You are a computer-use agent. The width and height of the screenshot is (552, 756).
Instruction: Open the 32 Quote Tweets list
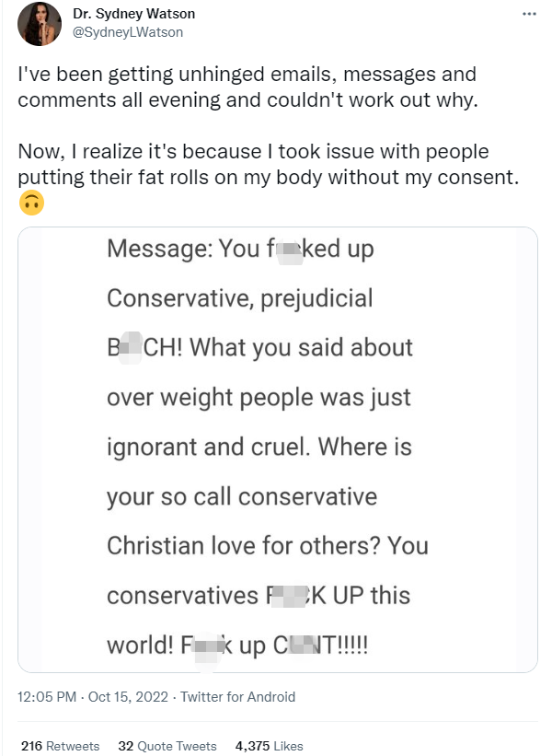coord(167,746)
